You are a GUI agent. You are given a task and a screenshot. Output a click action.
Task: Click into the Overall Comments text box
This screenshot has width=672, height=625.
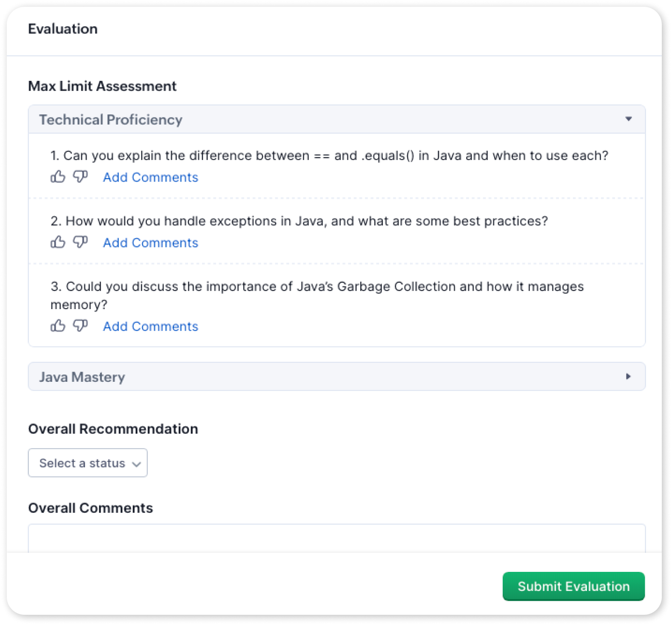click(x=336, y=538)
